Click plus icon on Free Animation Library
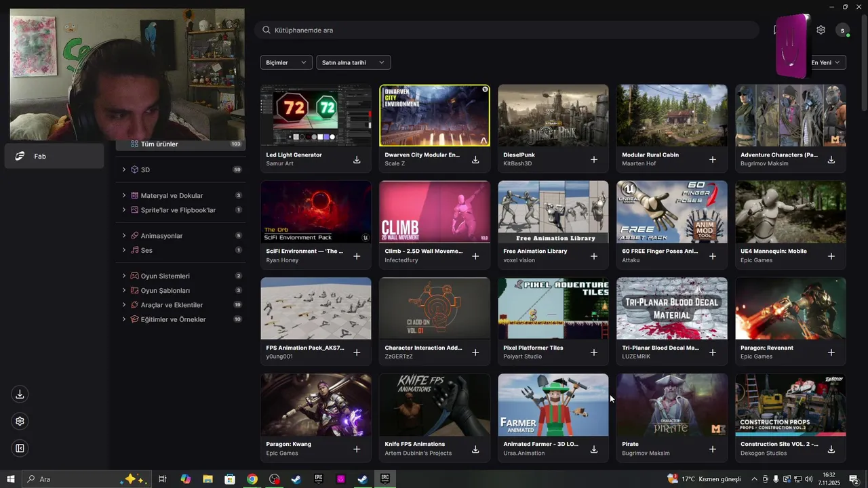The width and height of the screenshot is (868, 488). [x=594, y=256]
